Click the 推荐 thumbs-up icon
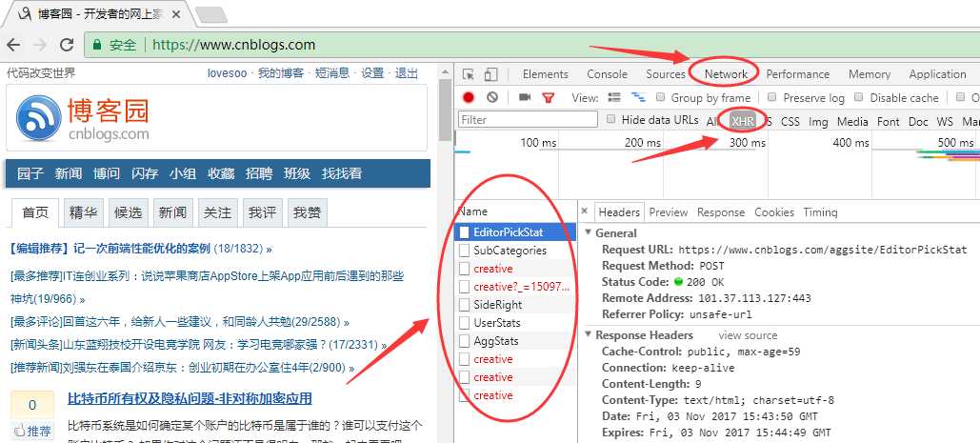The height and width of the screenshot is (443, 980). coord(19,431)
